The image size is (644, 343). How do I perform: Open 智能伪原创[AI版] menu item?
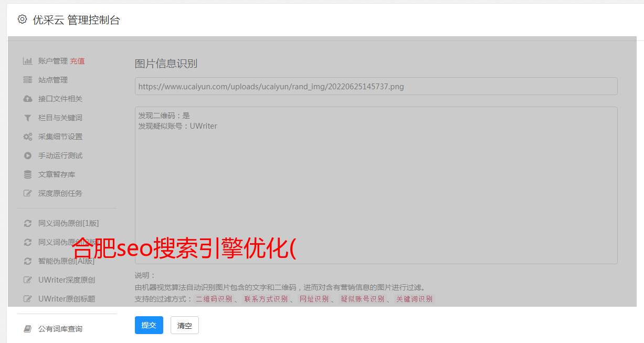point(66,261)
